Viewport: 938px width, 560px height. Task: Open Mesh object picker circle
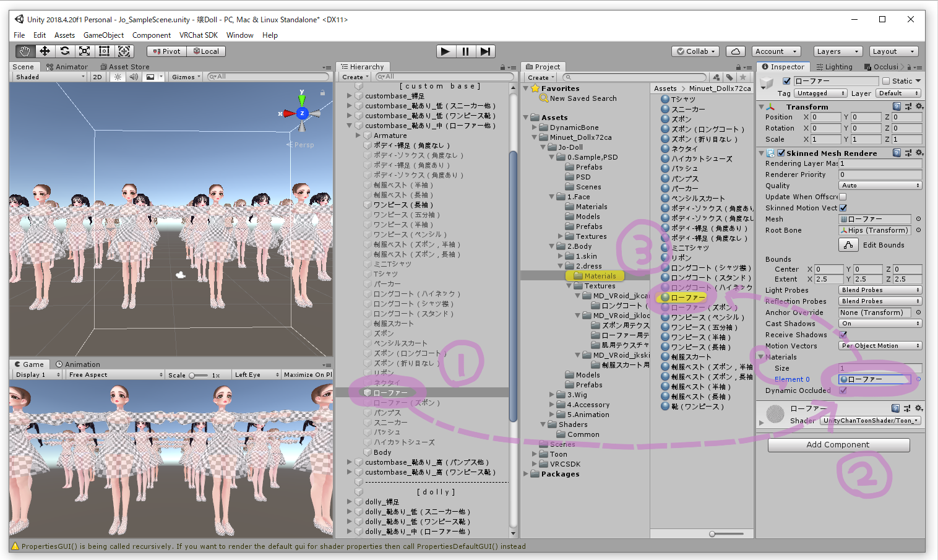point(918,219)
